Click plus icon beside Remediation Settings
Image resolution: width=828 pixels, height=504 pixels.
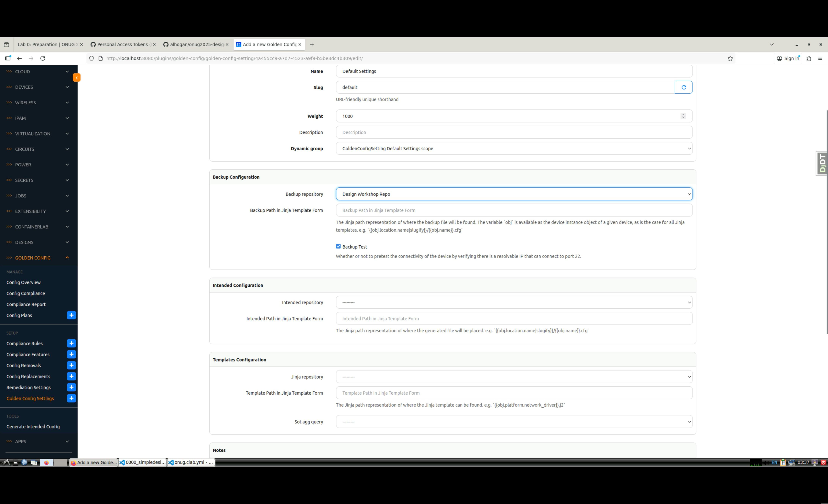point(71,387)
